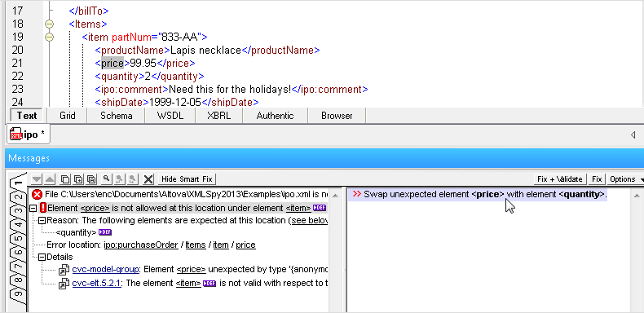Click DEF icon in cvc-elt.5.2.1 line
This screenshot has height=313, width=644.
pos(210,283)
